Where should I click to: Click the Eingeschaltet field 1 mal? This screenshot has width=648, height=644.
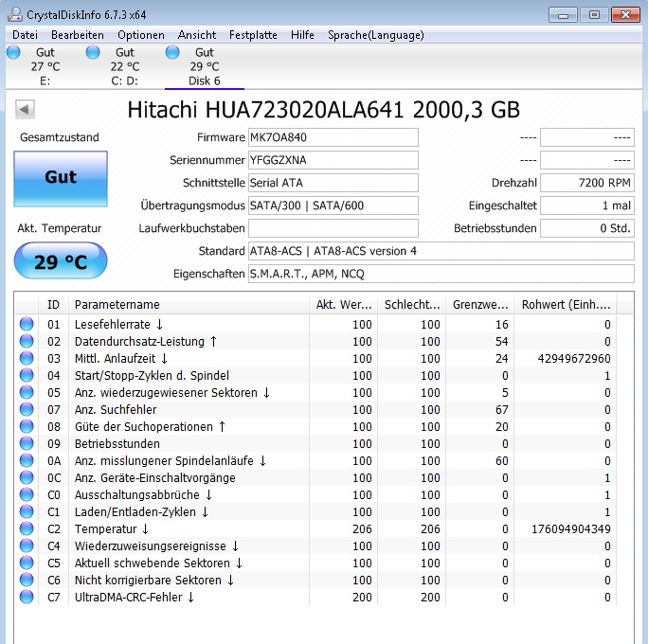coord(587,206)
